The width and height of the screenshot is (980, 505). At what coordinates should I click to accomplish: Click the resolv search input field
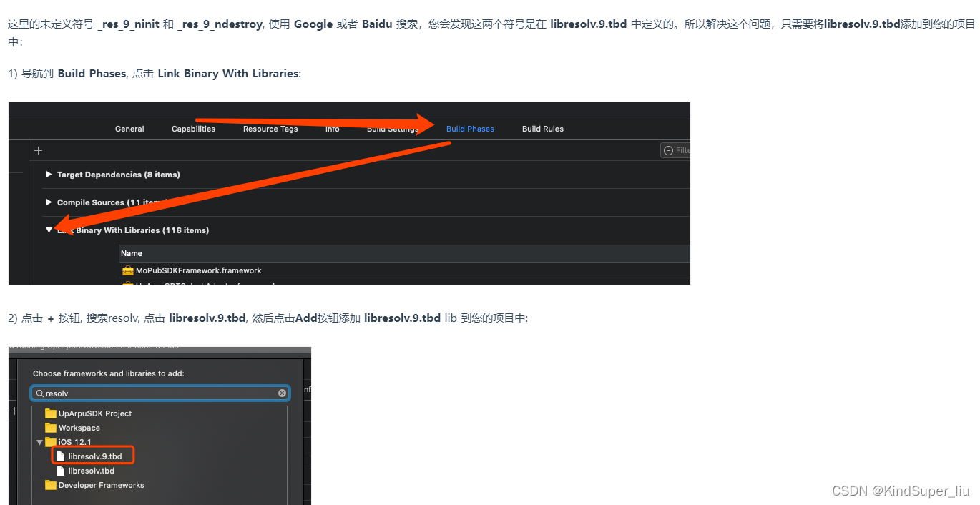point(161,393)
